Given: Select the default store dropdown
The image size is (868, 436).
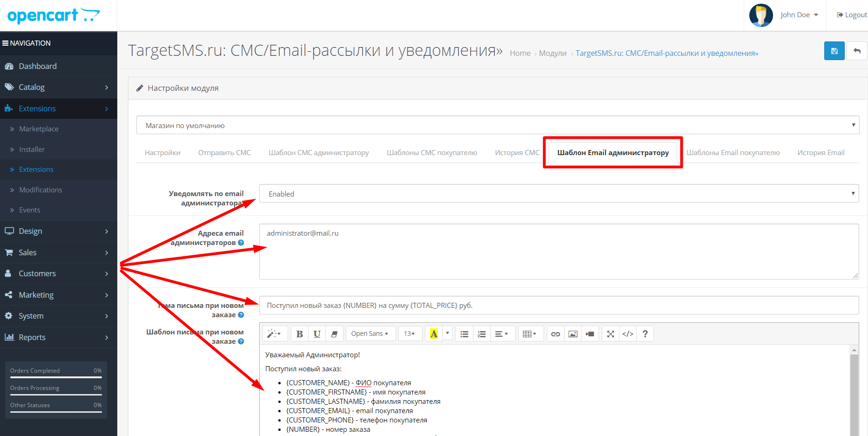Looking at the screenshot, I should (498, 125).
